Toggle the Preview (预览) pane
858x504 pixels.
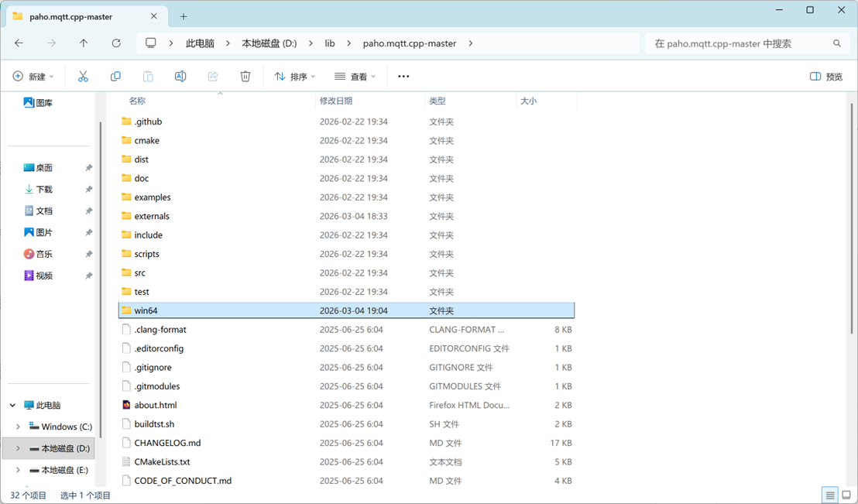point(826,77)
